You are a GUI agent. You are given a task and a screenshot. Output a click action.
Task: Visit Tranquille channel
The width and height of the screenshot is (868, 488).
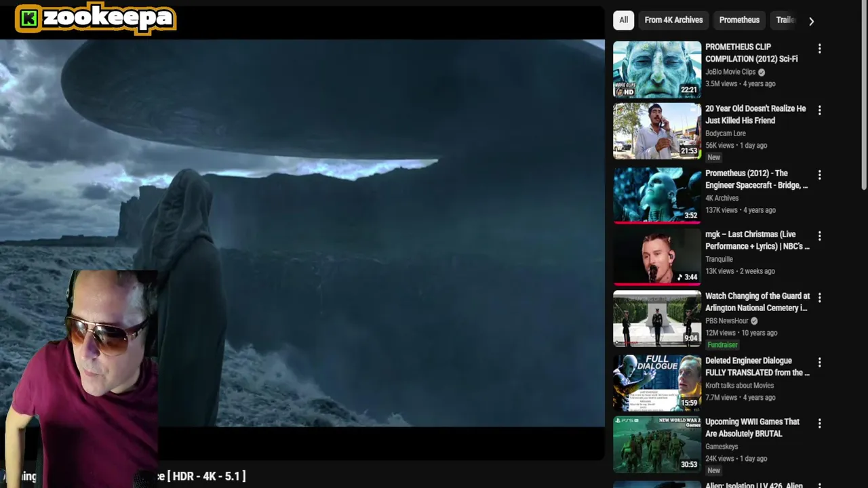(719, 259)
